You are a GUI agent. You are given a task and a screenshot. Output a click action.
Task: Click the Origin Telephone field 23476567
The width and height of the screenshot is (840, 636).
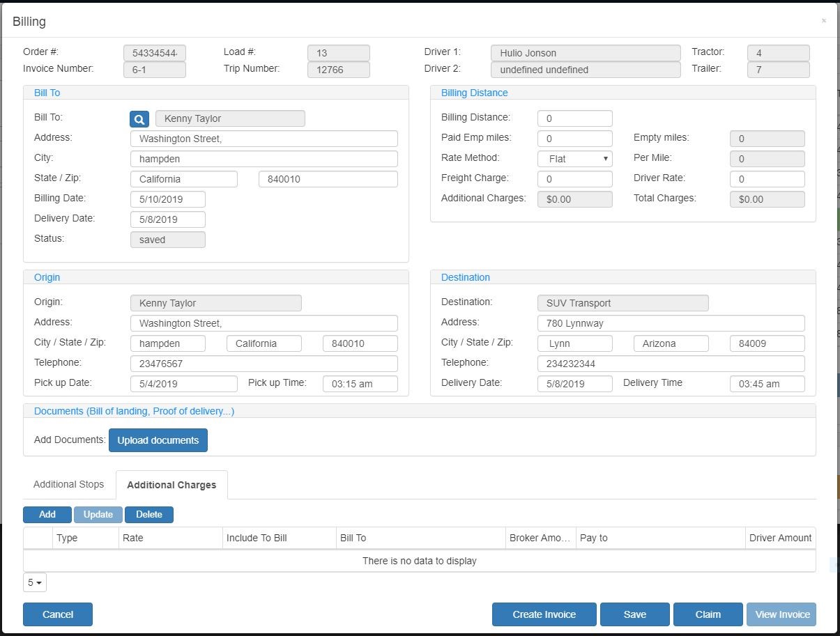pyautogui.click(x=264, y=364)
